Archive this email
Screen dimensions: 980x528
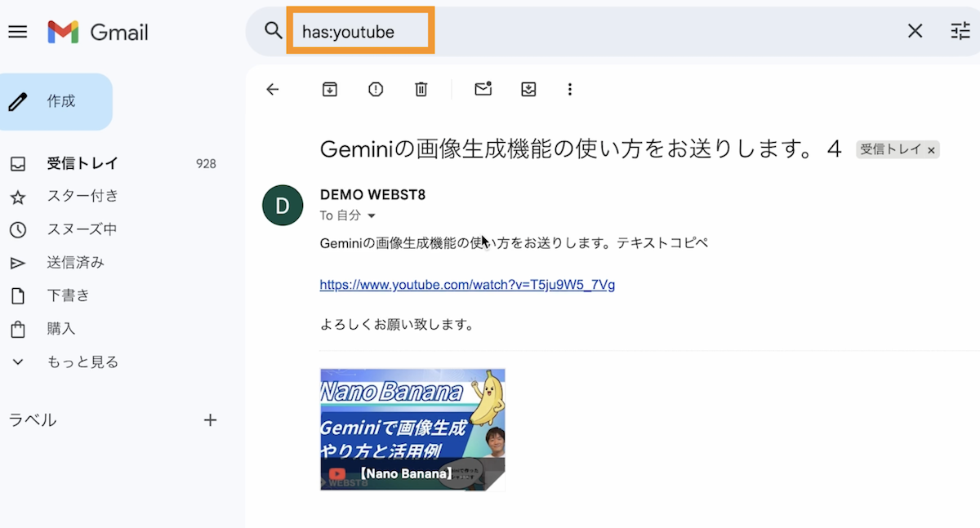point(329,90)
